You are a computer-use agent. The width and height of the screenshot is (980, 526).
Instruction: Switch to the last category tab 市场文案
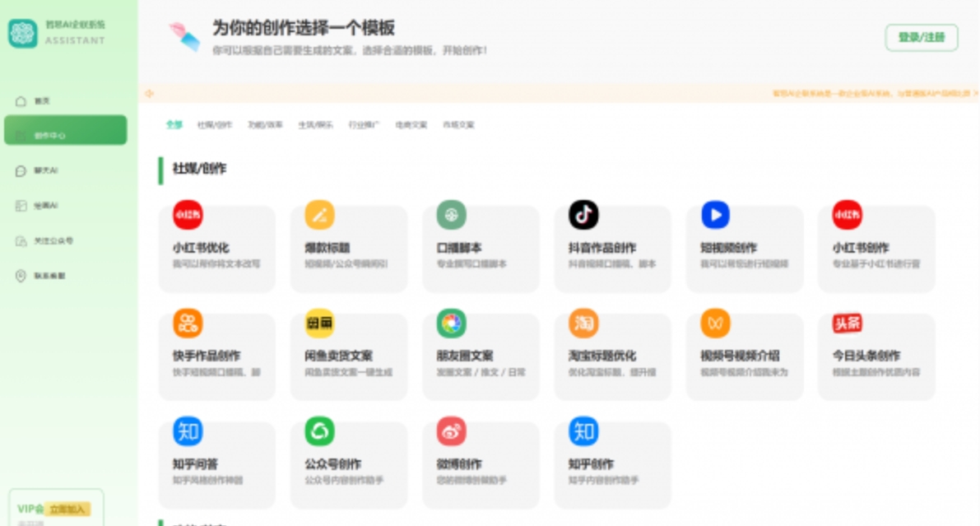pos(459,124)
